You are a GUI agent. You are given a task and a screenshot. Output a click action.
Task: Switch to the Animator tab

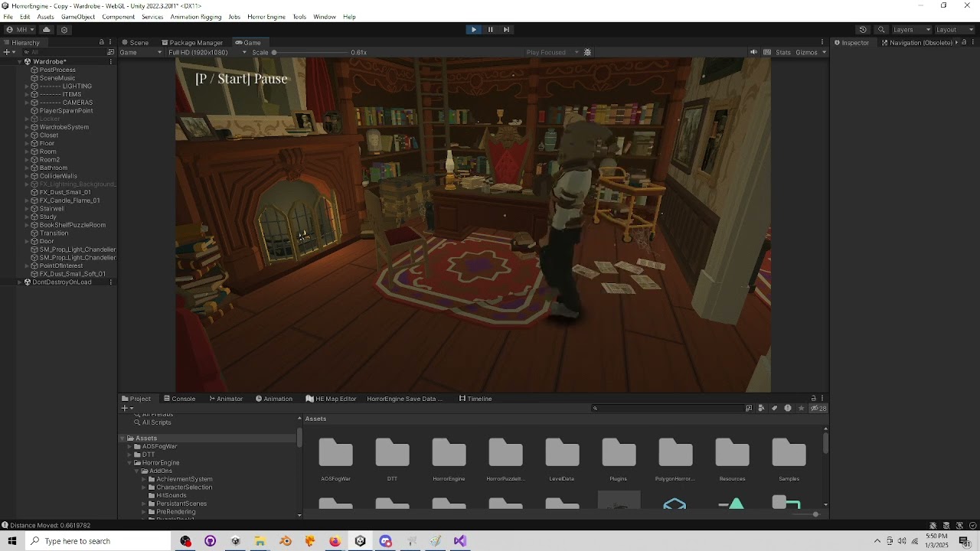[226, 399]
